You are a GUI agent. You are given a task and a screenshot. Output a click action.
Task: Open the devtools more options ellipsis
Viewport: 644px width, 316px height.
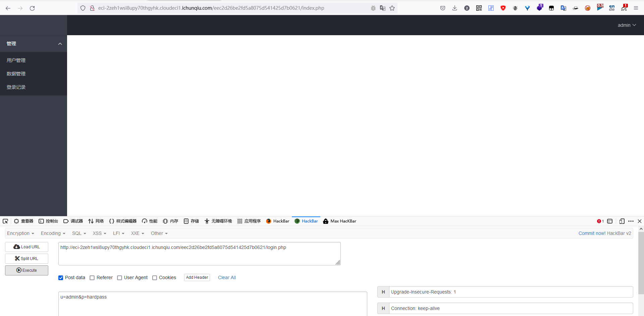point(631,221)
